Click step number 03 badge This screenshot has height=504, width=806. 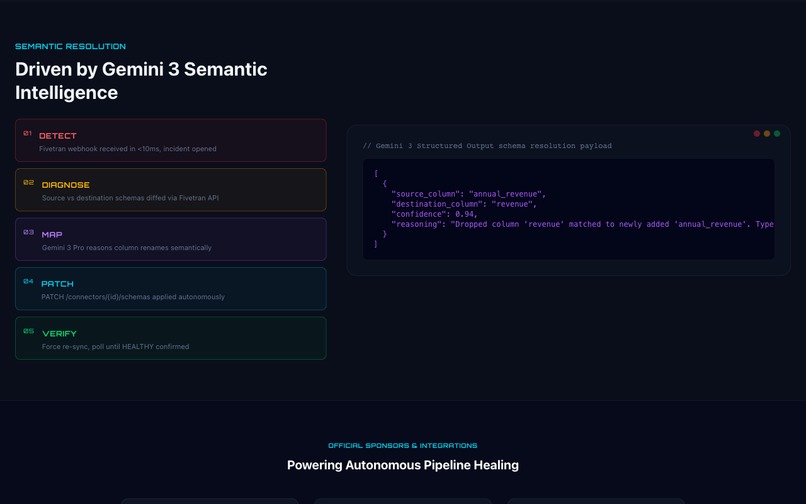(28, 232)
